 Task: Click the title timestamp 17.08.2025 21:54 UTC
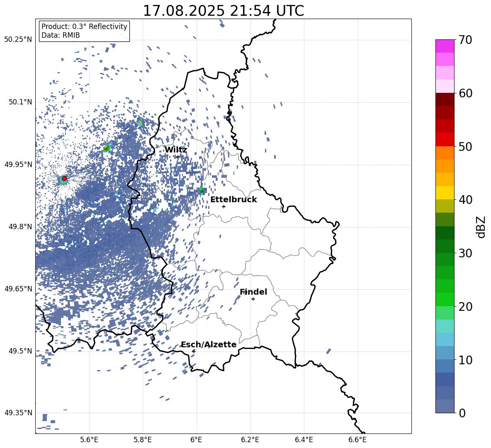pyautogui.click(x=224, y=11)
